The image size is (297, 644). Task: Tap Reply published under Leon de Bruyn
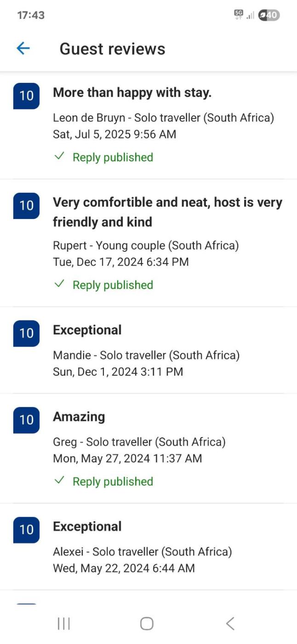113,157
